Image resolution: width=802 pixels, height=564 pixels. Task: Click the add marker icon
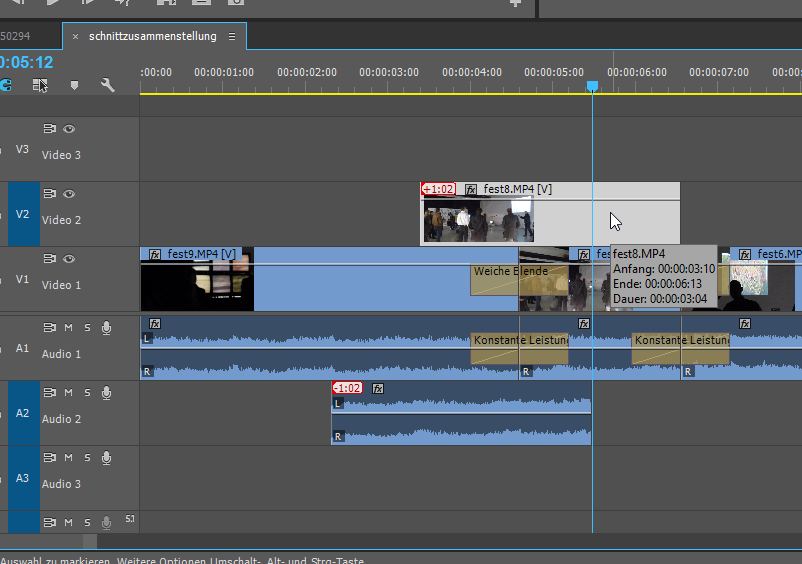[74, 85]
